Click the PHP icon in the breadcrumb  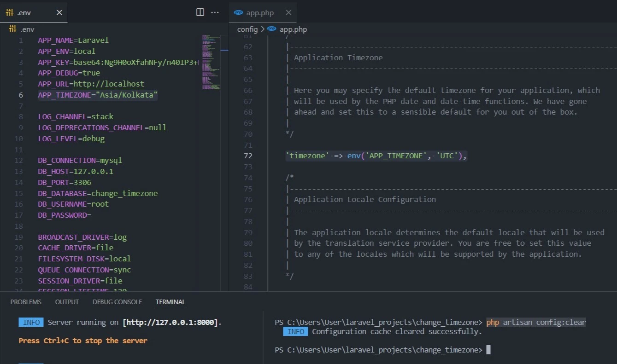coord(272,29)
